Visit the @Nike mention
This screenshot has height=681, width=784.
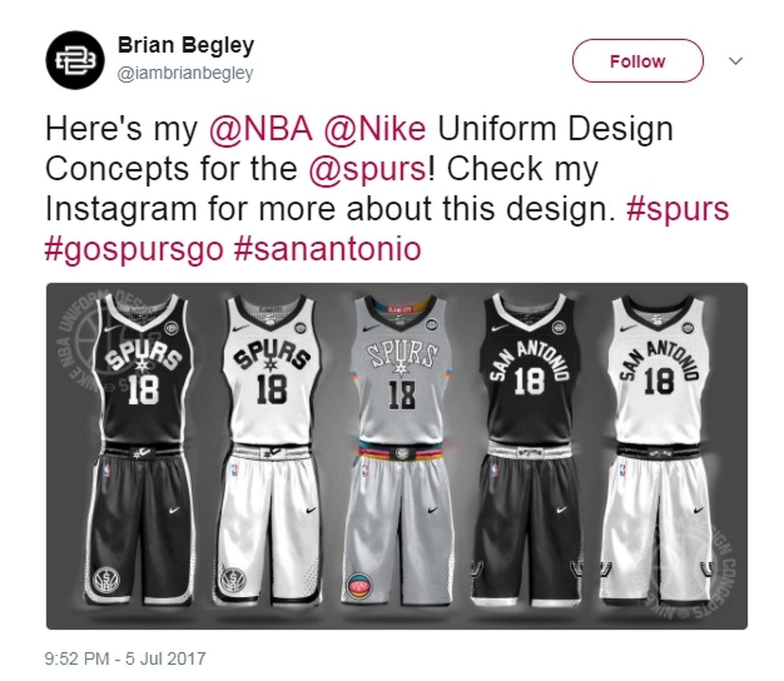click(x=375, y=129)
